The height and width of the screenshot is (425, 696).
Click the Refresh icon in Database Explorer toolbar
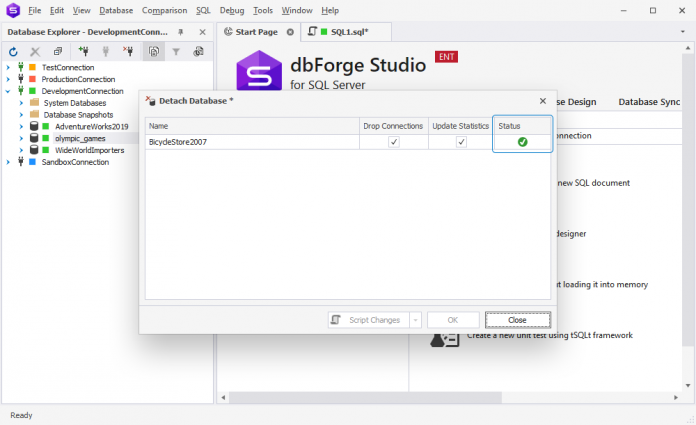[13, 52]
